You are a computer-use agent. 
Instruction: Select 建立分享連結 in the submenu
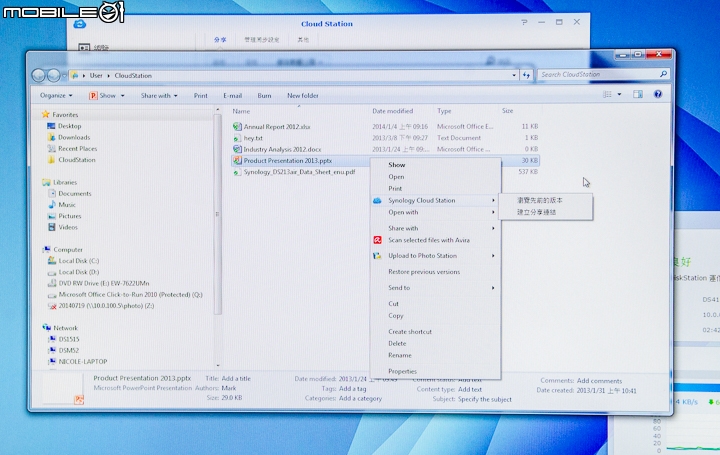click(x=536, y=212)
